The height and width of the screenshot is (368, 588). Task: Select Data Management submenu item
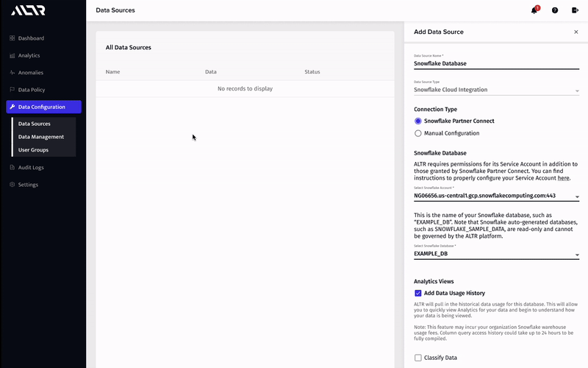41,137
